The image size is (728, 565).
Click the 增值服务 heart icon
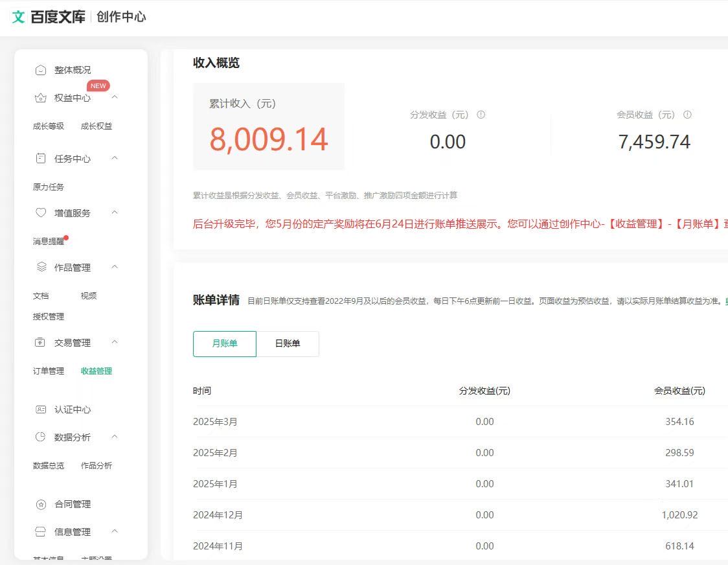pyautogui.click(x=41, y=213)
